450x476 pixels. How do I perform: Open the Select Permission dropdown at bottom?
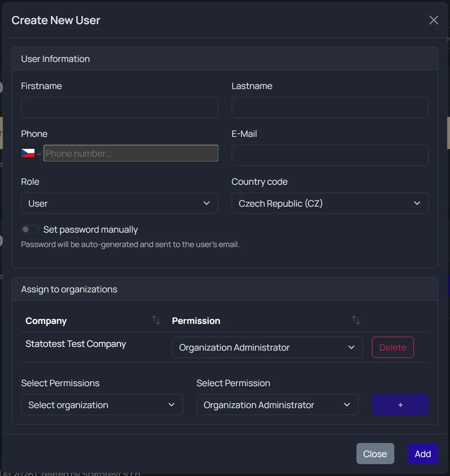pyautogui.click(x=277, y=405)
